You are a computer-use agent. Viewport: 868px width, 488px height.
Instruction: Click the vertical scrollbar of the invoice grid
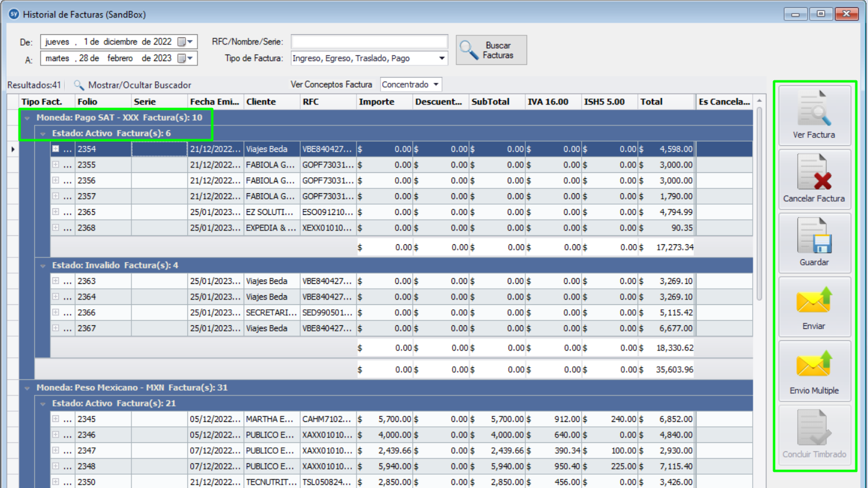(x=759, y=204)
